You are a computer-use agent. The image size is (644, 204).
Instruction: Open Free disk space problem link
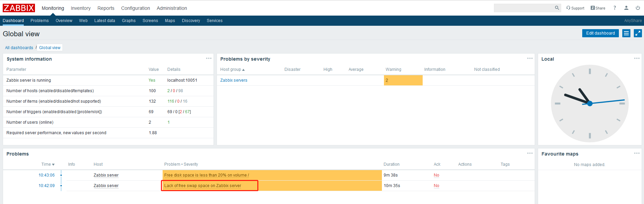pyautogui.click(x=206, y=175)
